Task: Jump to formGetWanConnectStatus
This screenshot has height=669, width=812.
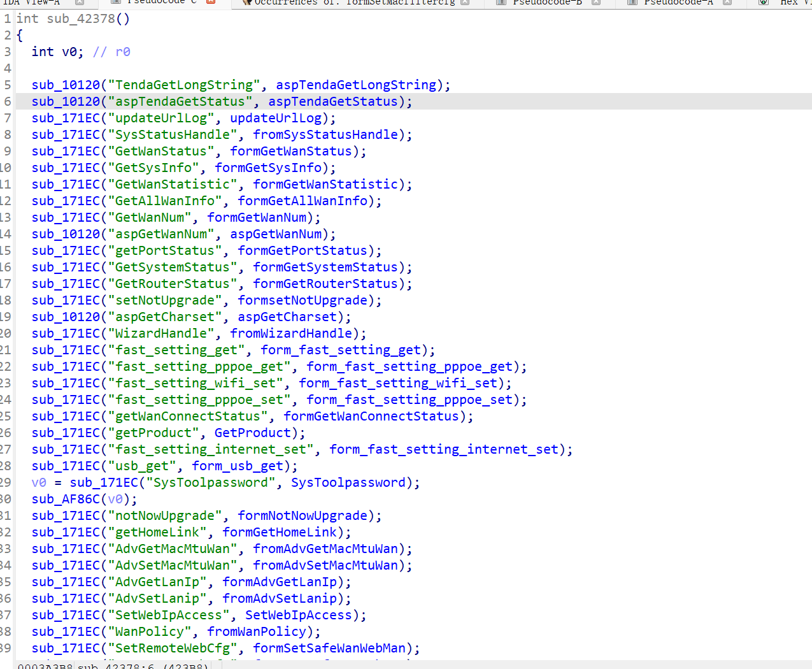Action: pos(371,416)
